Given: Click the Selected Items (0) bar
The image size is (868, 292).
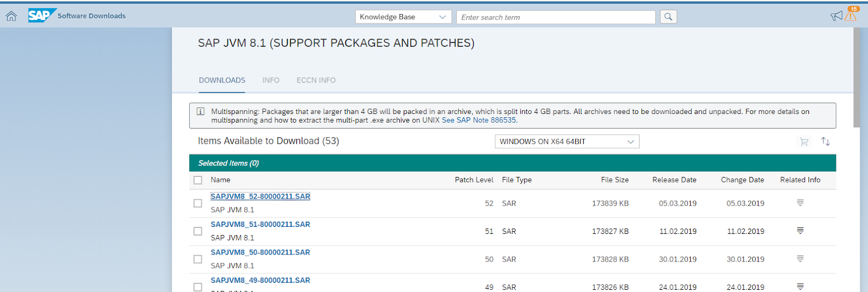Looking at the screenshot, I should [512, 163].
